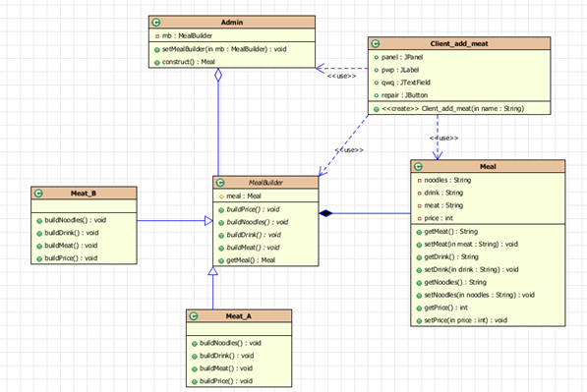Select buildNoodles() : void in Meat_B

point(76,220)
